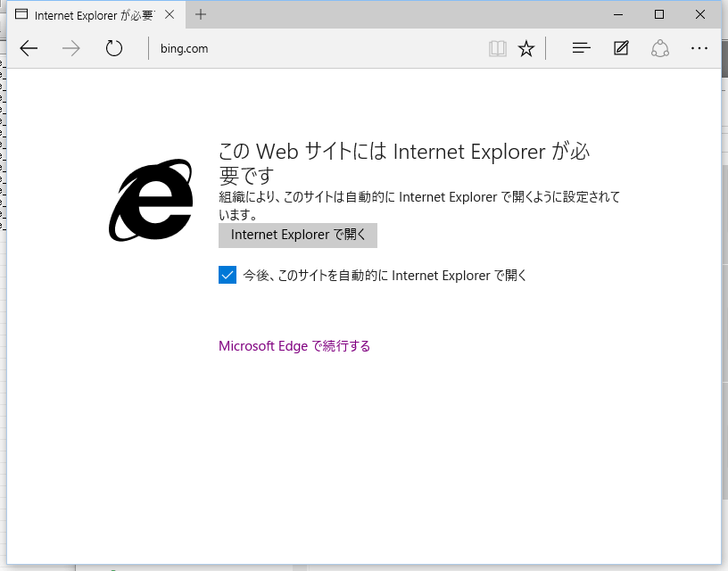Uncheck automatic Internet Explorer opening option
The height and width of the screenshot is (571, 728).
click(x=227, y=275)
